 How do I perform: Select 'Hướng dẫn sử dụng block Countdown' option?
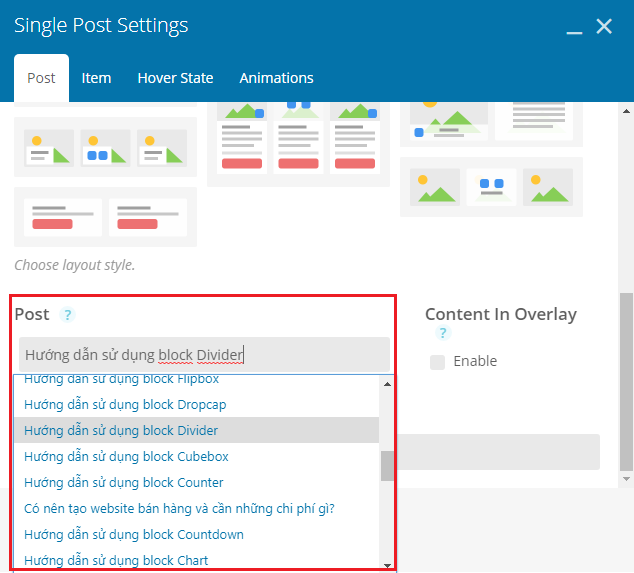point(134,535)
